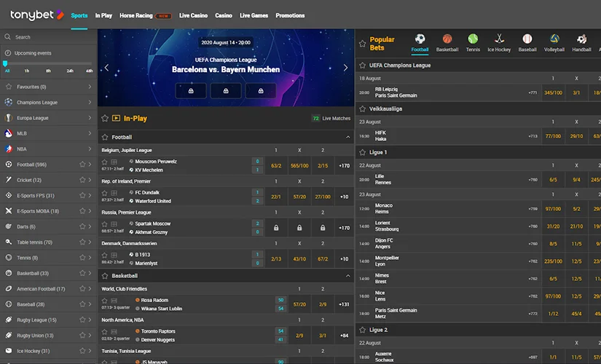601x364 pixels.
Task: Favourite the Basketball sidebar category star
Action: coord(82,273)
